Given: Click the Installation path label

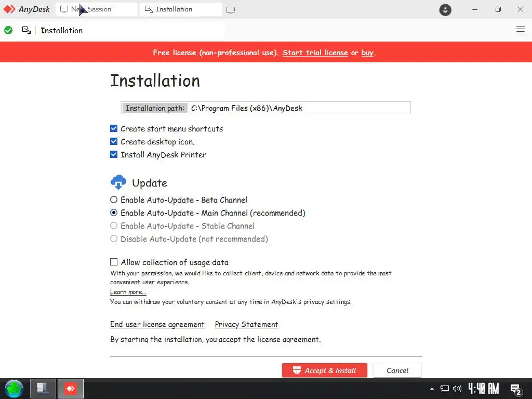Looking at the screenshot, I should 155,108.
